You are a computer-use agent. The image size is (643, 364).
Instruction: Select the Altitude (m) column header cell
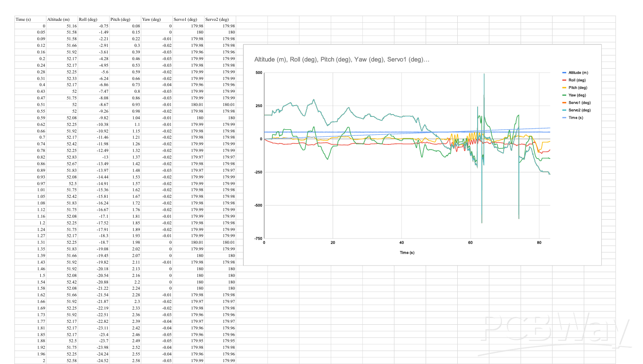58,19
